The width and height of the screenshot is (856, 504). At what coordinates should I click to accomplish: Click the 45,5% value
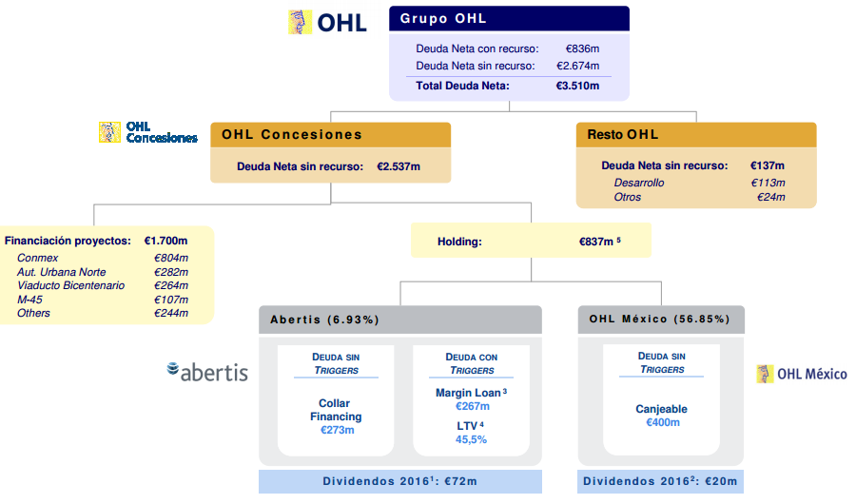point(471,439)
